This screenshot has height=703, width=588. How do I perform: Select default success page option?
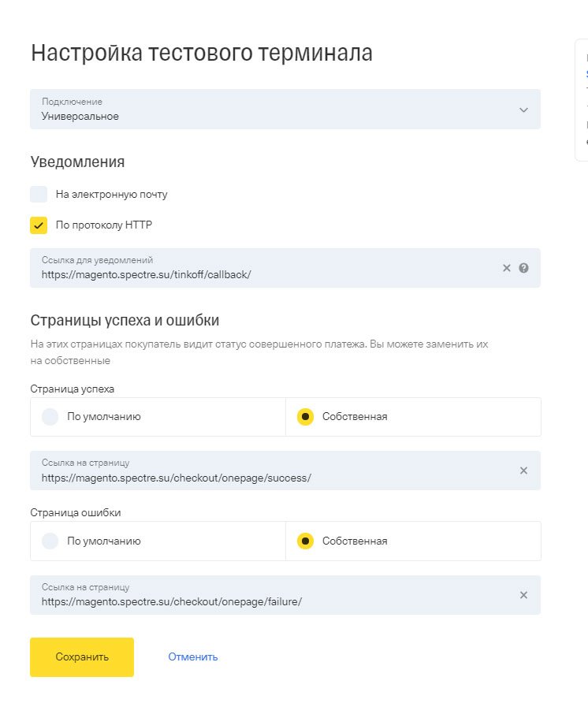click(50, 417)
